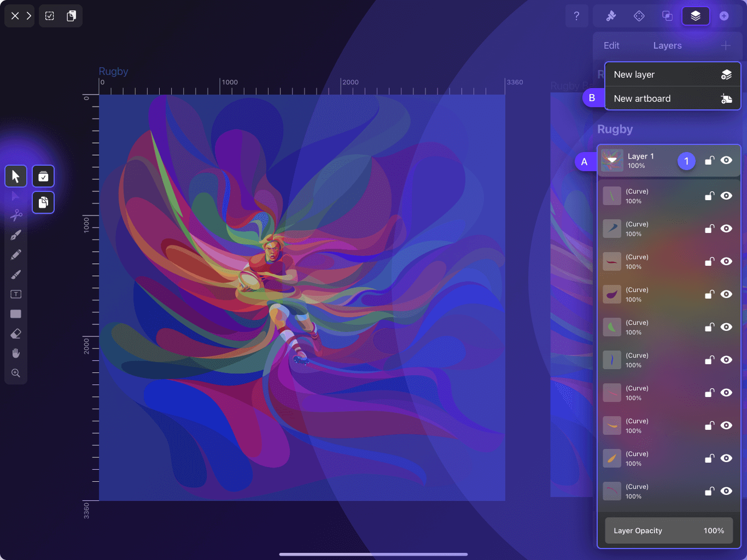Toggle eye of third (Curve) layer from top

click(726, 261)
